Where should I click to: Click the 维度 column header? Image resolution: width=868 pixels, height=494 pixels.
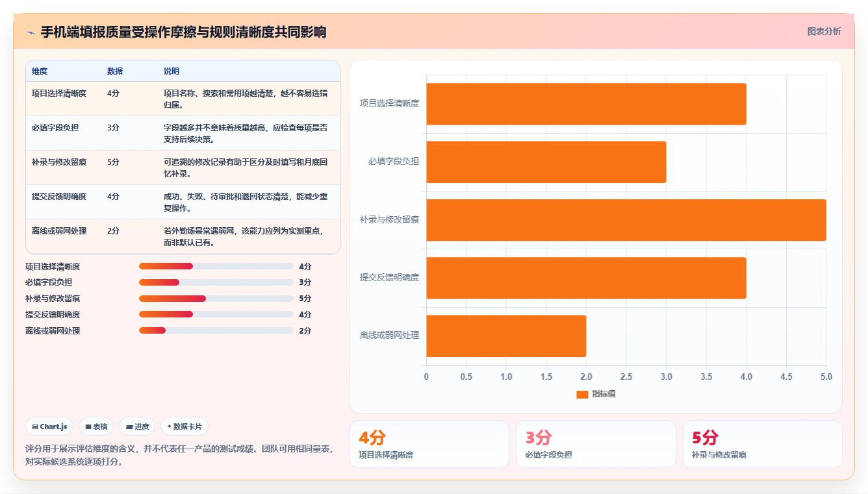[x=40, y=71]
